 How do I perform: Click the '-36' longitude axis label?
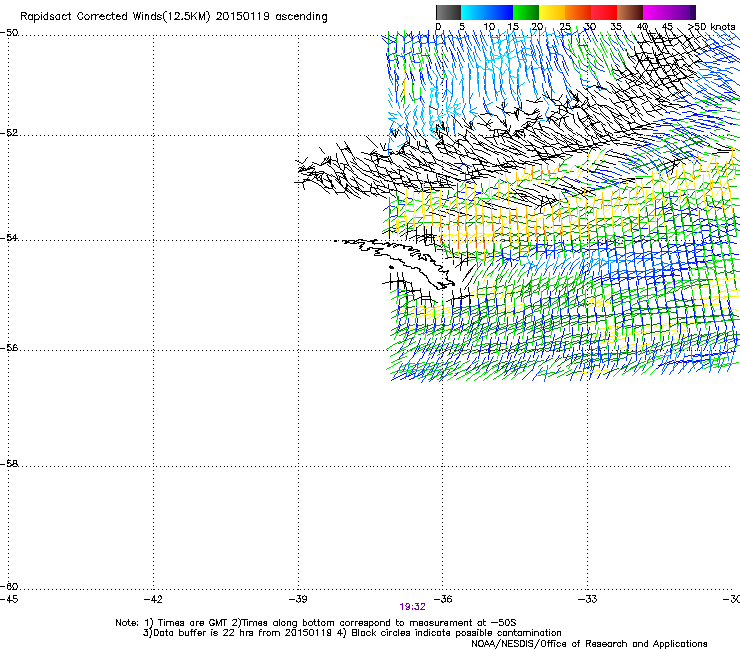click(443, 599)
